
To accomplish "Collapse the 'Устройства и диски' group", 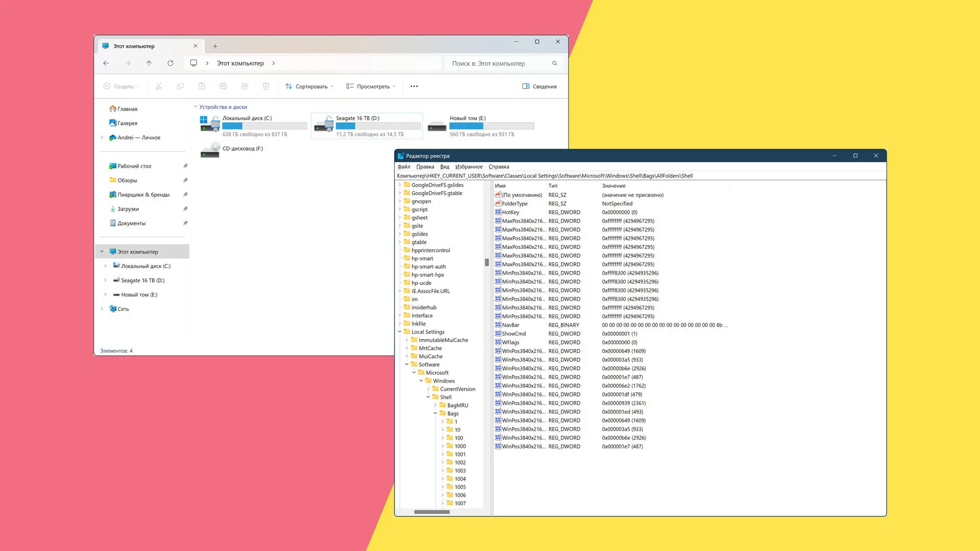I will [195, 107].
